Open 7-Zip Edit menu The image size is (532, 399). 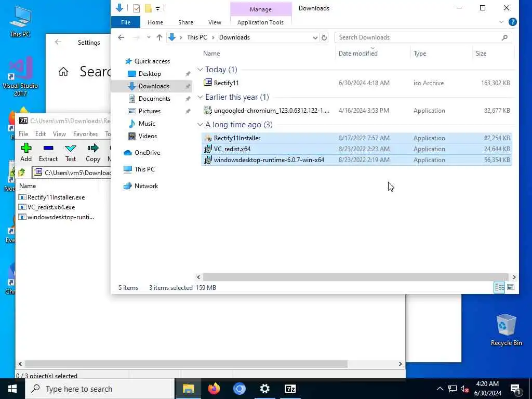41,134
